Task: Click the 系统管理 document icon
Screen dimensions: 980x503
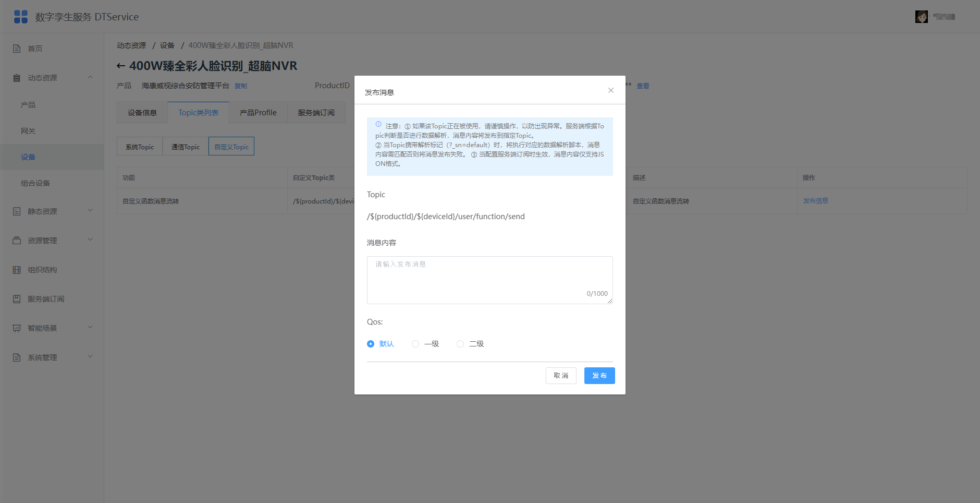Action: [17, 357]
